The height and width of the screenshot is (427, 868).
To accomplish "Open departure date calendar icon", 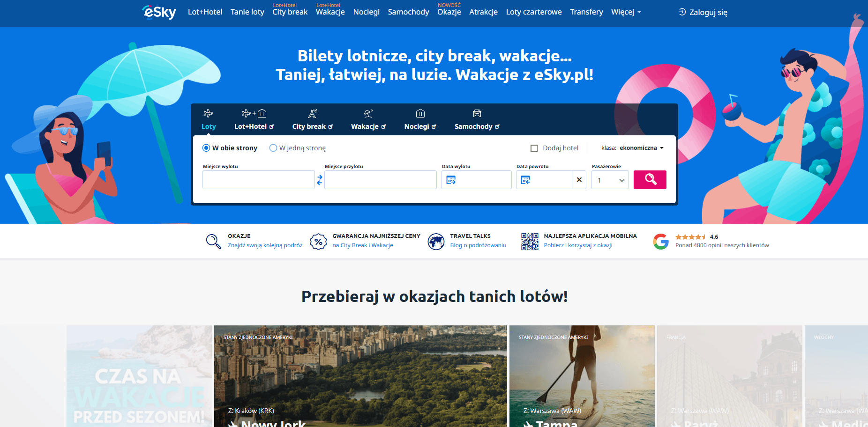I will [x=451, y=180].
